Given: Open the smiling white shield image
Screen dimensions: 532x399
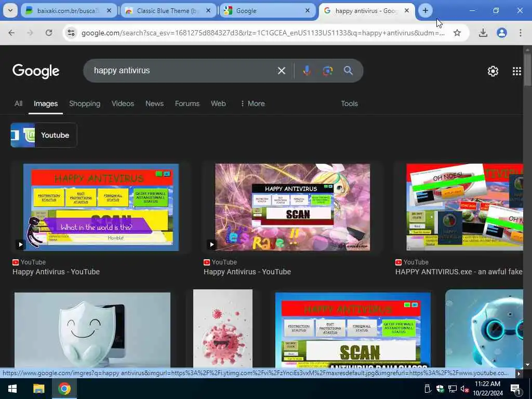Looking at the screenshot, I should (x=92, y=330).
